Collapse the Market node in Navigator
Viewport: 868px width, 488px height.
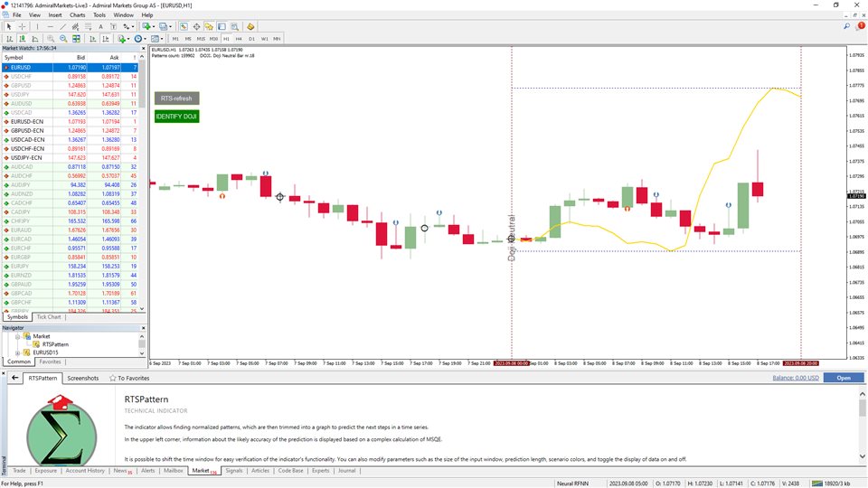click(x=17, y=336)
